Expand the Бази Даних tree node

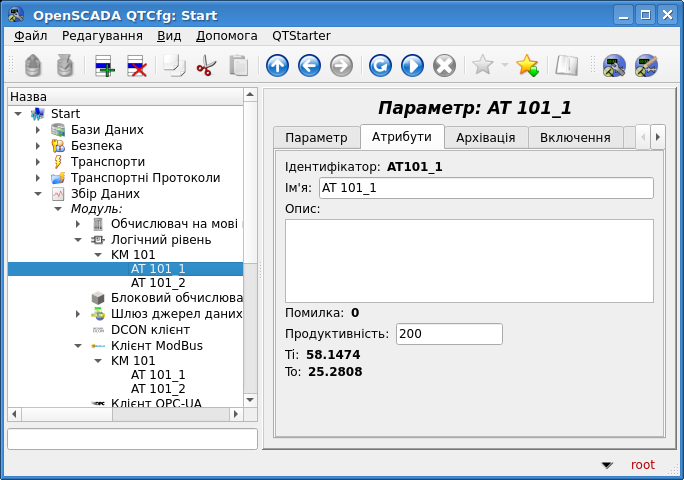(38, 130)
